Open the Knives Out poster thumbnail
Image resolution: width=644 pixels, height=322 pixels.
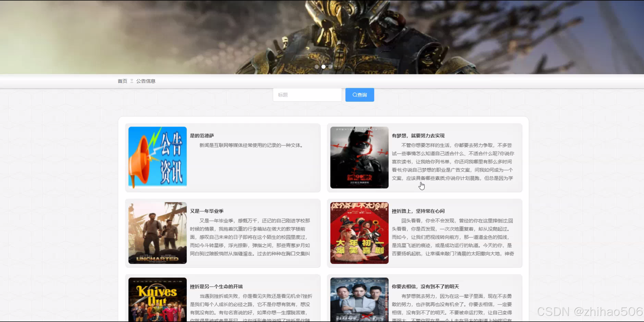point(157,300)
